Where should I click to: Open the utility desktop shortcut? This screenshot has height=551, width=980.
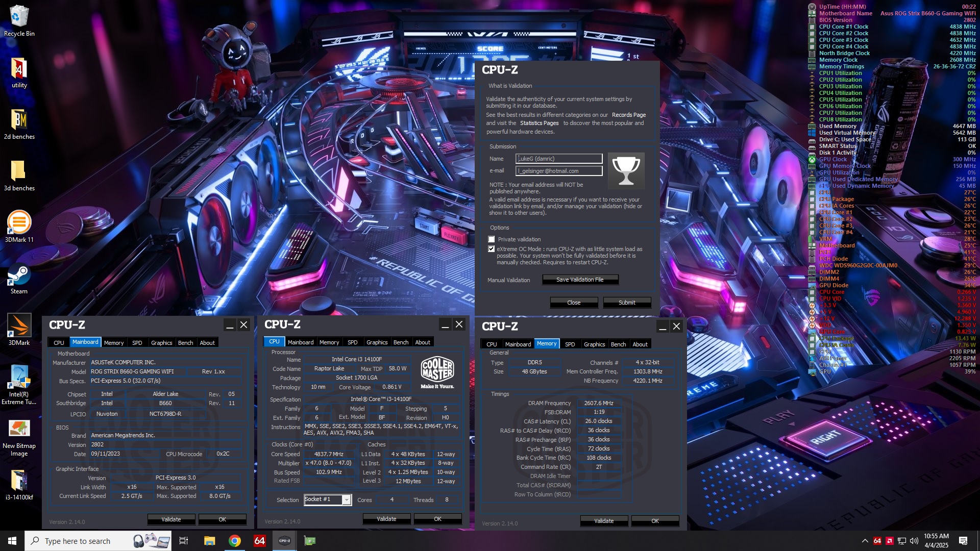[x=19, y=73]
